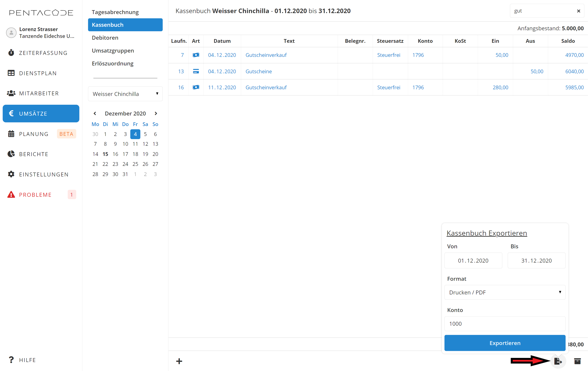Open the Weisser Chinchilla location dropdown

tap(125, 94)
